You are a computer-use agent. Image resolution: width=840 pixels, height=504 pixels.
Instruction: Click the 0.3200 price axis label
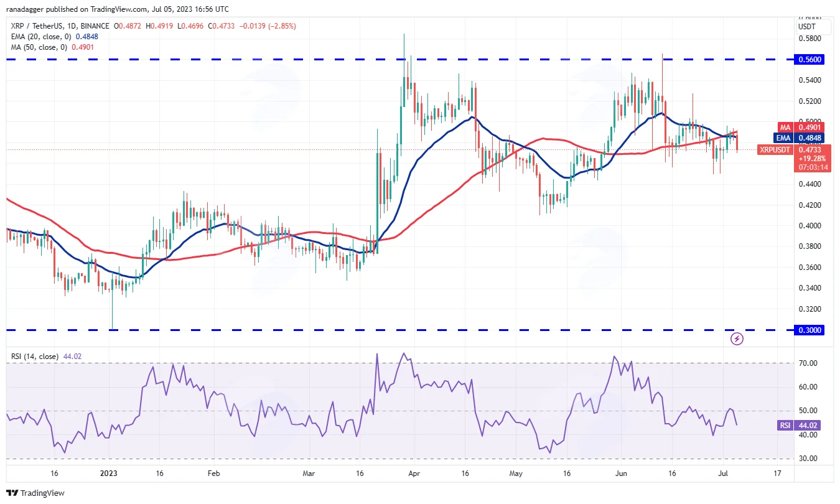(x=808, y=309)
